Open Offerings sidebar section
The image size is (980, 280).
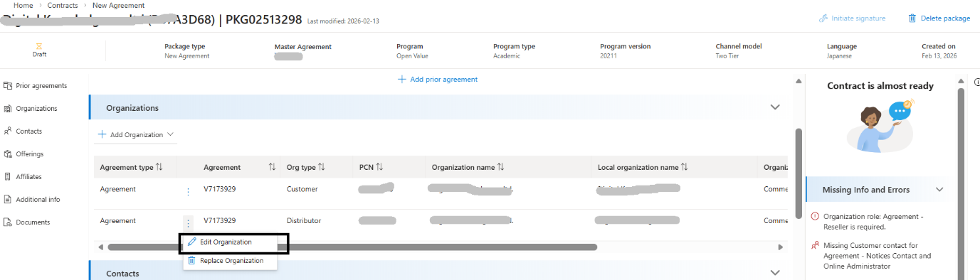(23, 154)
